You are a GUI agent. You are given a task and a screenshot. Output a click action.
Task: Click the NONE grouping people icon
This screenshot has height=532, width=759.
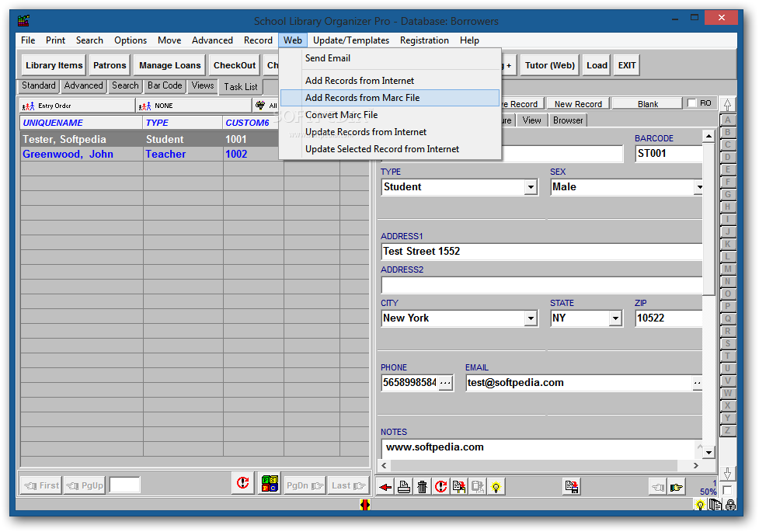(144, 106)
